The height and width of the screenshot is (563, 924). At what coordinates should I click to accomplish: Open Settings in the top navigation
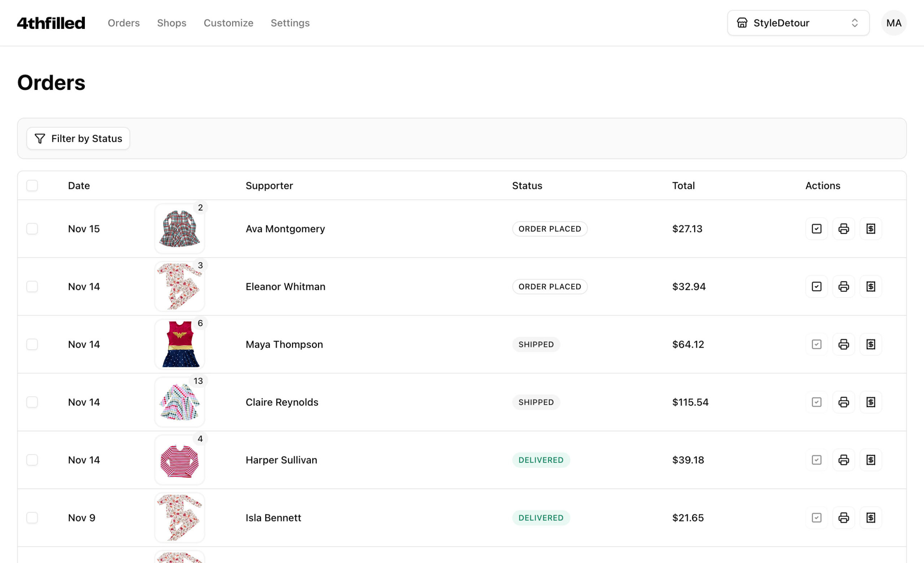pyautogui.click(x=290, y=23)
